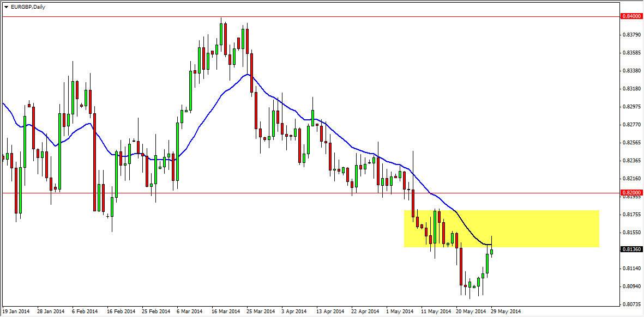Open the EURGBP,Daily chart context dropdown arrow
This screenshot has height=317, width=644.
pyautogui.click(x=6, y=7)
